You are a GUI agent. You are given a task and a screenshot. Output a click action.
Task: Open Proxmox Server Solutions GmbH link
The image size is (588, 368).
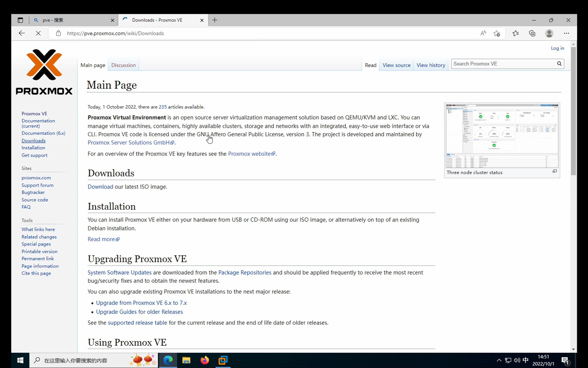point(131,143)
